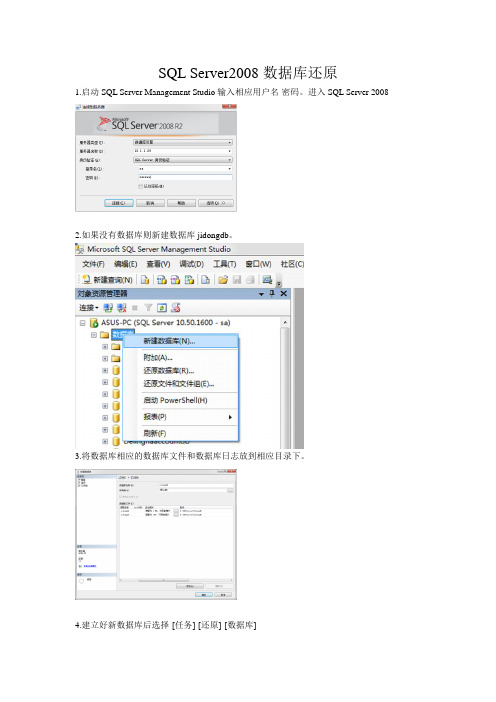Choose 还原数据库(R)... from context menu
496x702 pixels.
[180, 371]
